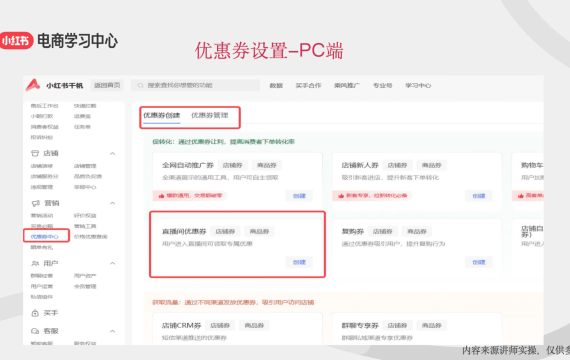Collapse the 营销 sidebar section

pyautogui.click(x=113, y=203)
